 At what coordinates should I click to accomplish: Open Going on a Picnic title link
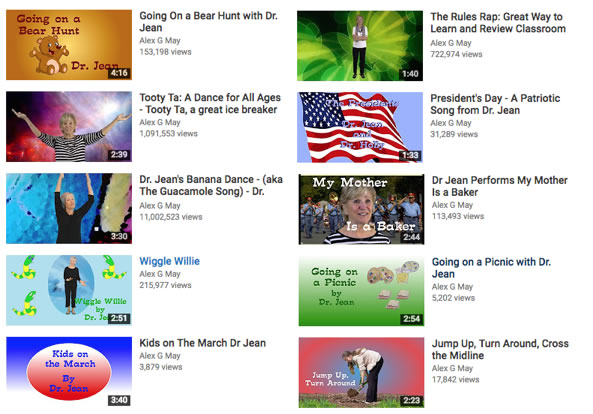[x=491, y=268]
